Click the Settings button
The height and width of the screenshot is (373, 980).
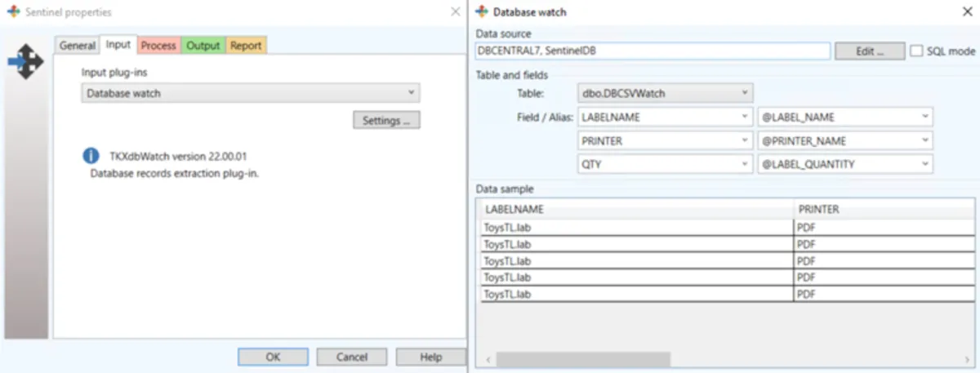coord(386,121)
